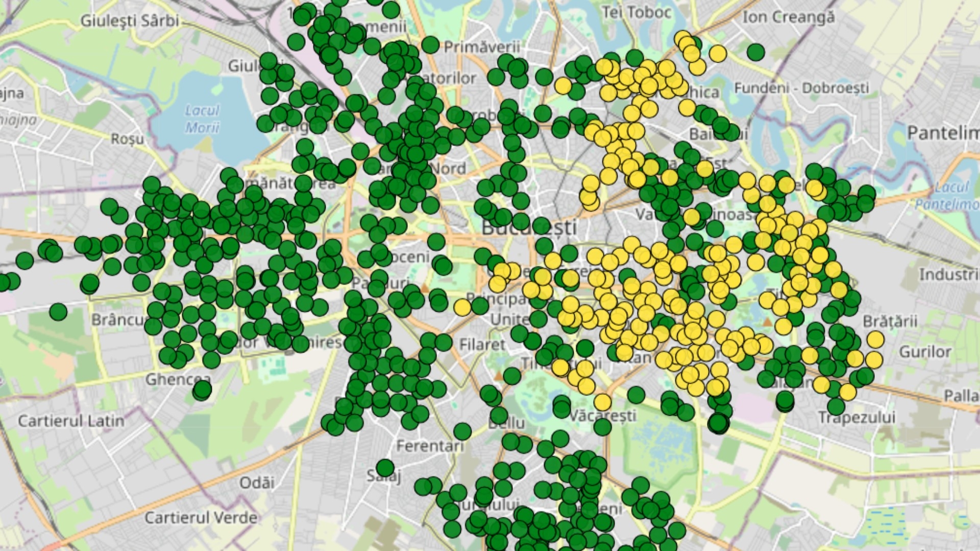
Task: Select the green marker left of Primăverii label
Action: 430,45
